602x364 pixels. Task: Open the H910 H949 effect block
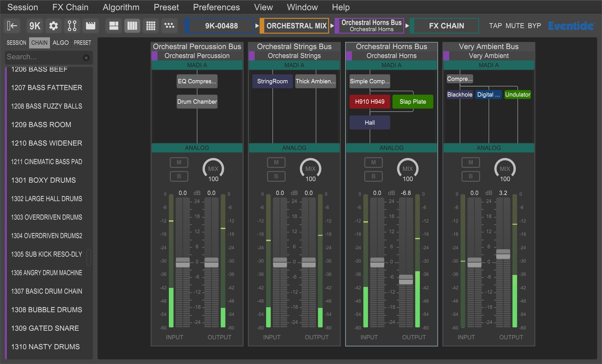point(370,101)
